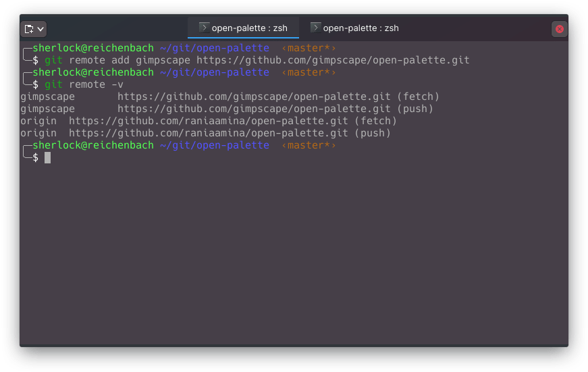The width and height of the screenshot is (588, 372).
Task: Click the terminal cursor at the last prompt
Action: pos(48,157)
